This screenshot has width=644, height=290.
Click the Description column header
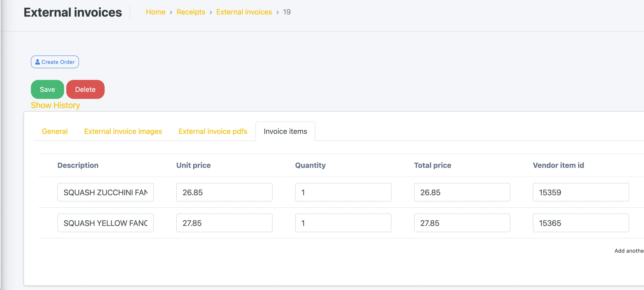[78, 165]
